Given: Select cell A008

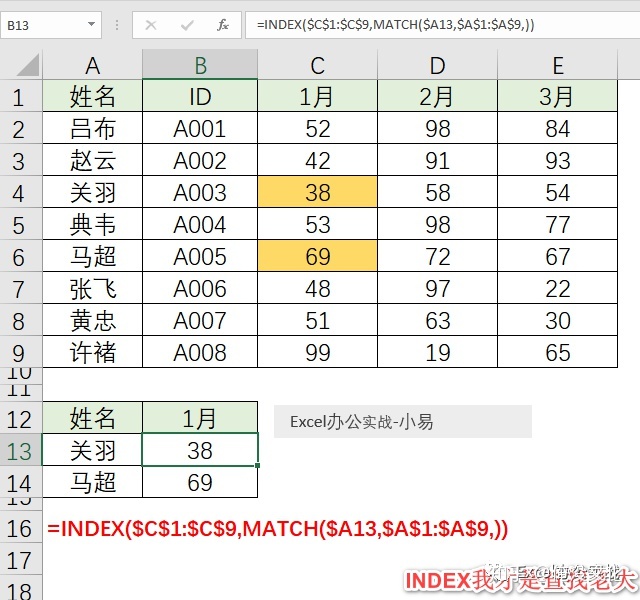Looking at the screenshot, I should pyautogui.click(x=200, y=352).
